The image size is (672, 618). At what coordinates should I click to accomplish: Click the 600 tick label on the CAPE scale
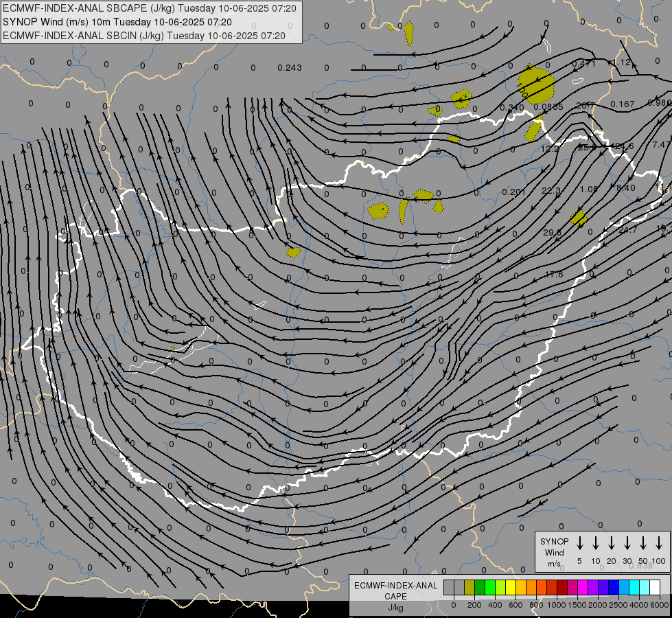pos(515,605)
